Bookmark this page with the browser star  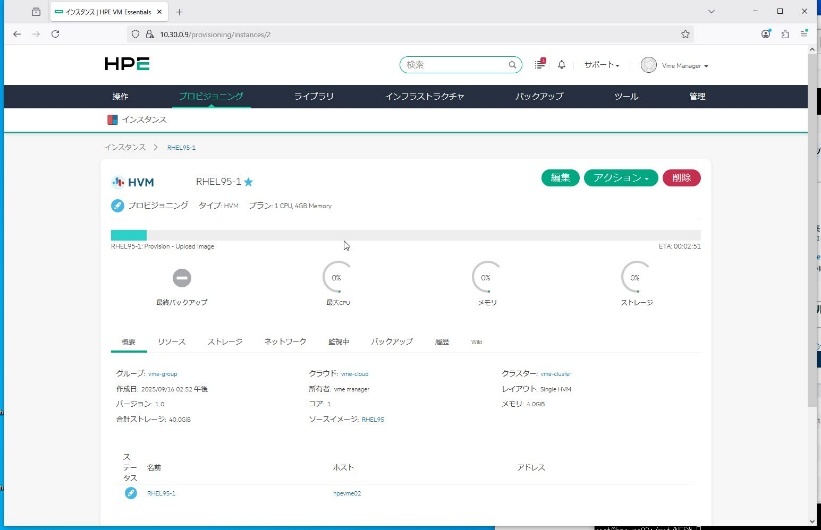tap(685, 33)
